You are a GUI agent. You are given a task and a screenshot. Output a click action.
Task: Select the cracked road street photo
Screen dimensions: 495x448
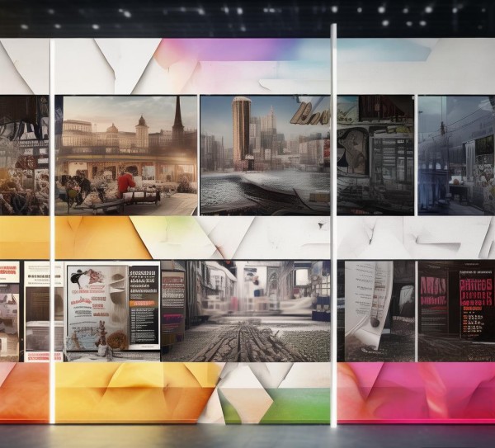tap(246, 311)
